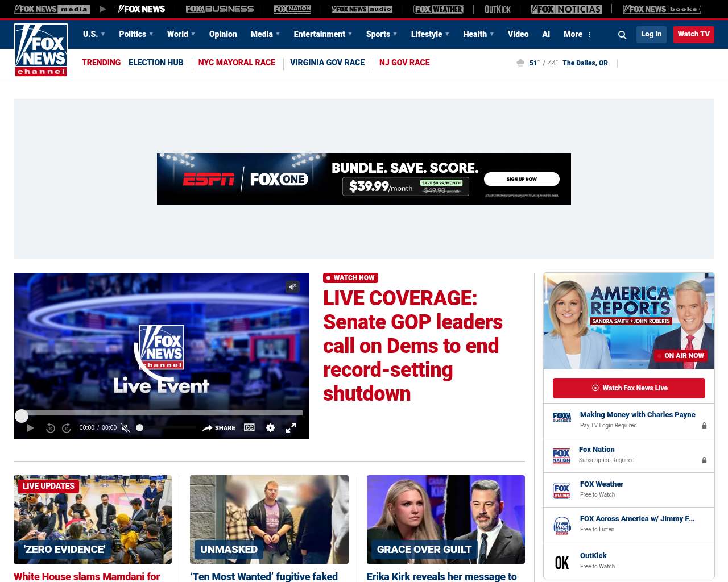Open NYC Mayoral Race trending link
This screenshot has height=582, width=728.
pos(237,63)
